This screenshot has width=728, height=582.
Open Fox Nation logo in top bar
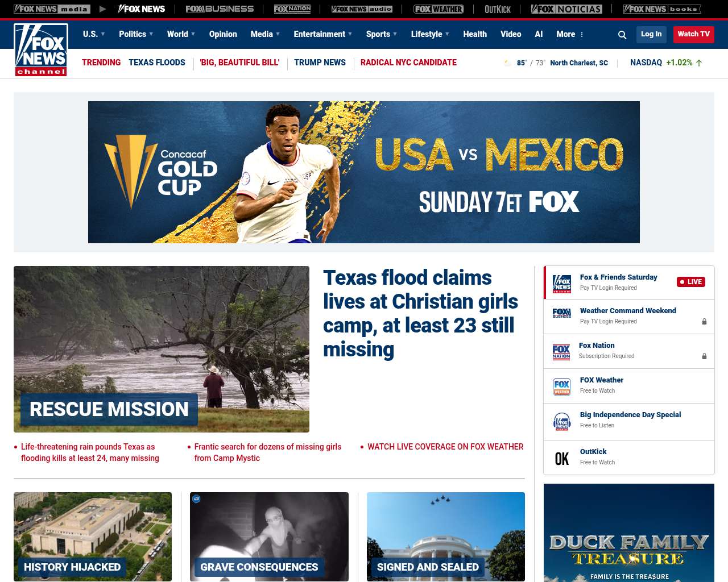(292, 9)
